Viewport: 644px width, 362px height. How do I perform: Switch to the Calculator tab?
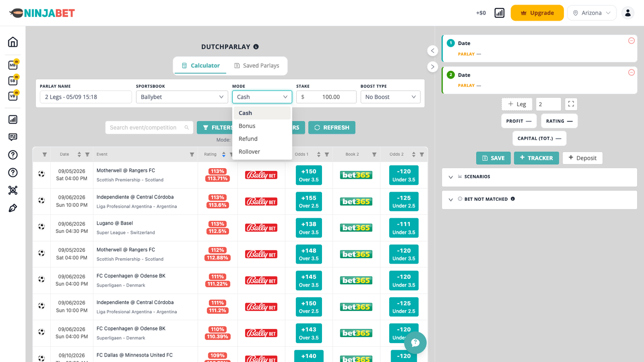click(x=201, y=66)
